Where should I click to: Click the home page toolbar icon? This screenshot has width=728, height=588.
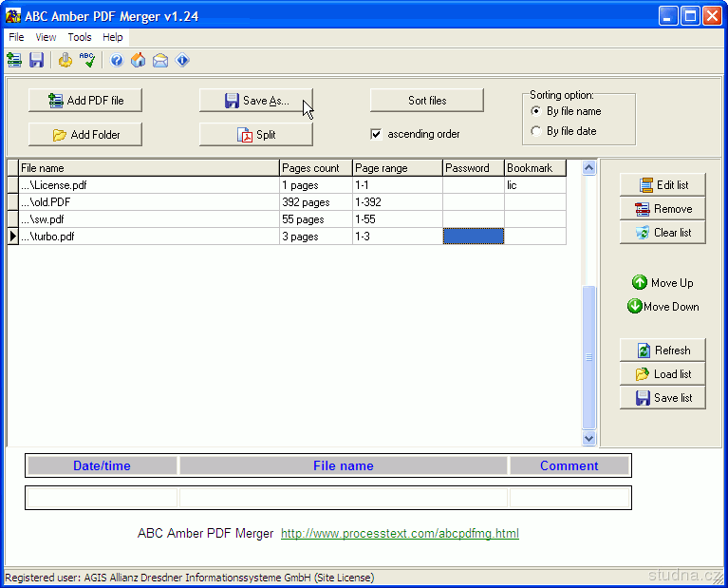click(139, 61)
